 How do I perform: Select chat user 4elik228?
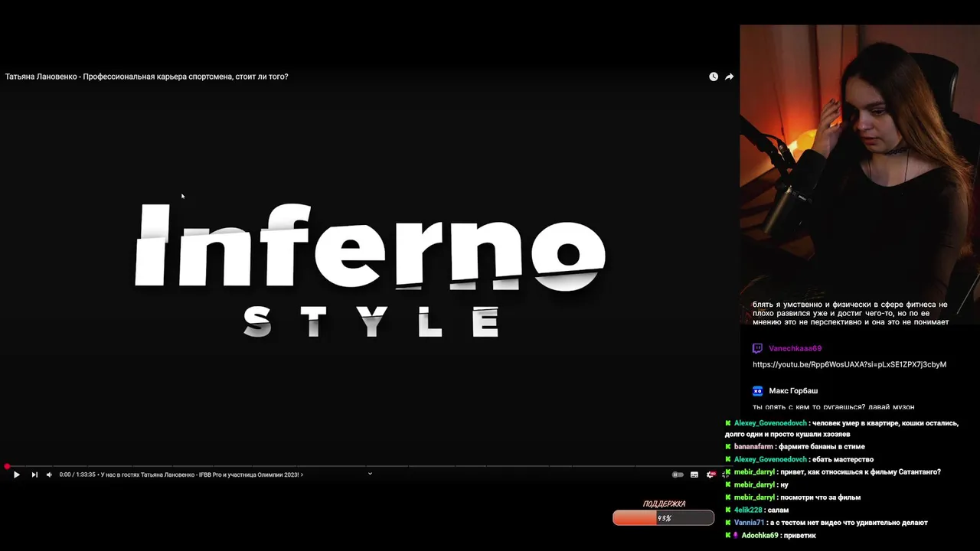[x=748, y=510]
